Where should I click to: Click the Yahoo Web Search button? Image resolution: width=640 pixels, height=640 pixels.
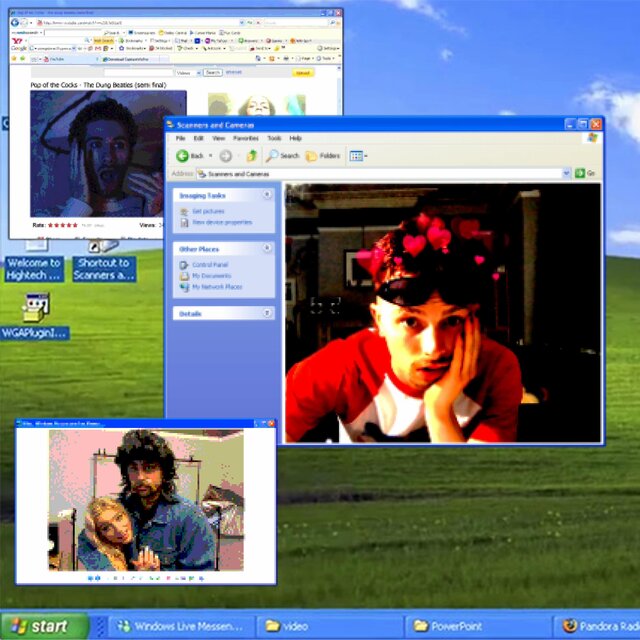[x=104, y=41]
